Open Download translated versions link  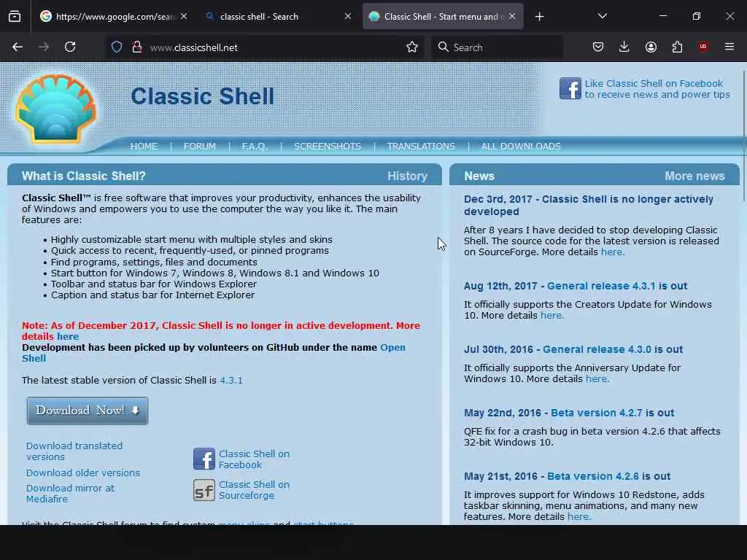tap(74, 451)
